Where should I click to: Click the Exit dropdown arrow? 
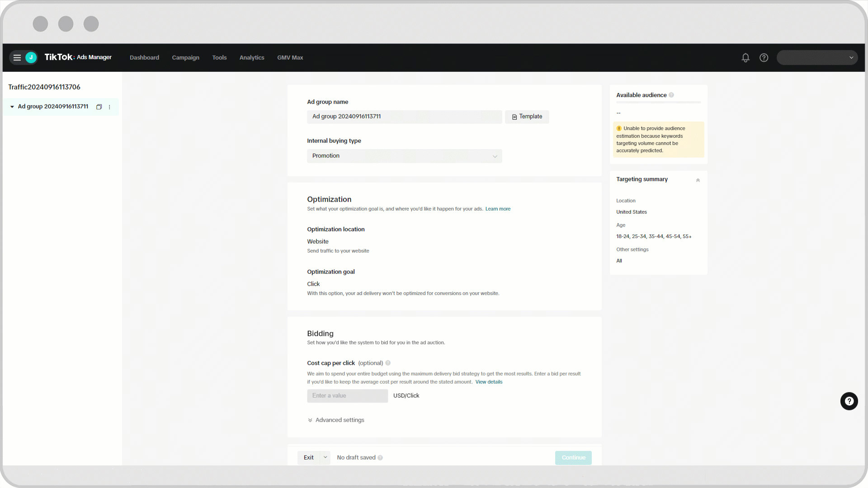click(325, 457)
